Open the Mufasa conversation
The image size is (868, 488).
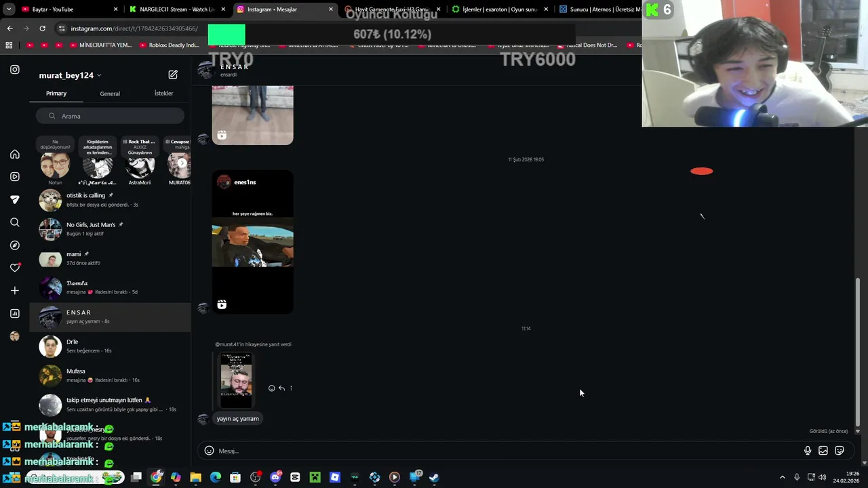(x=110, y=375)
